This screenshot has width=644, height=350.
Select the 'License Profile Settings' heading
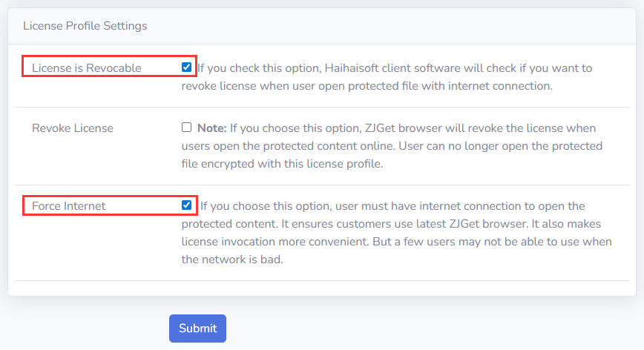click(85, 26)
